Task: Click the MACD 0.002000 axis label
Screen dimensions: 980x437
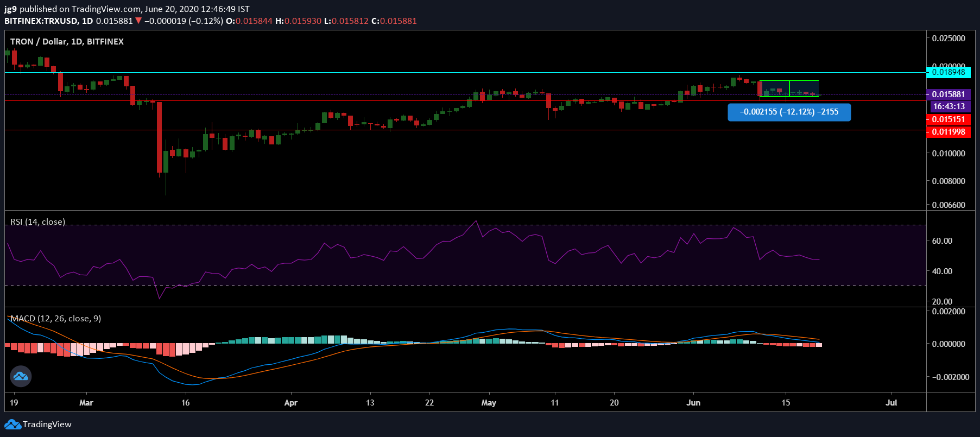Action: 949,311
